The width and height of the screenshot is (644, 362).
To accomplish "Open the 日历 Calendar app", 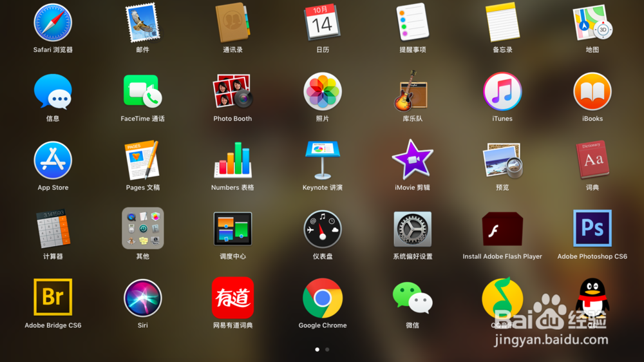I will point(323,23).
